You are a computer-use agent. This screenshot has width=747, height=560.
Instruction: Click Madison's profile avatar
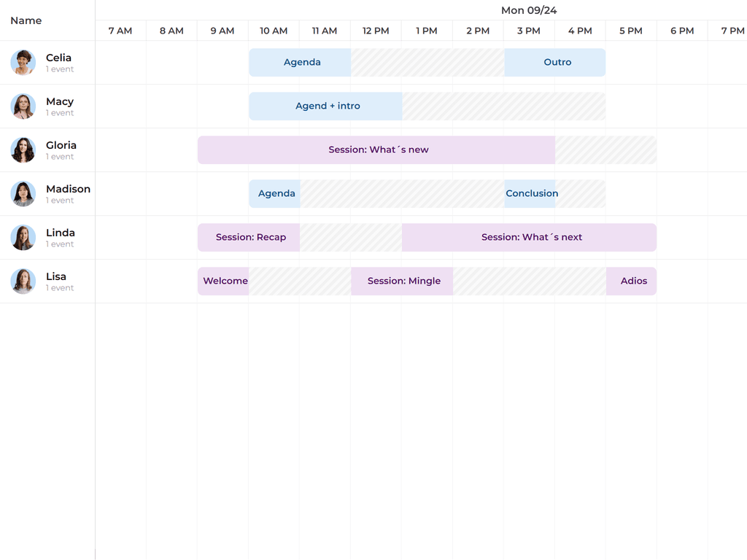(23, 194)
